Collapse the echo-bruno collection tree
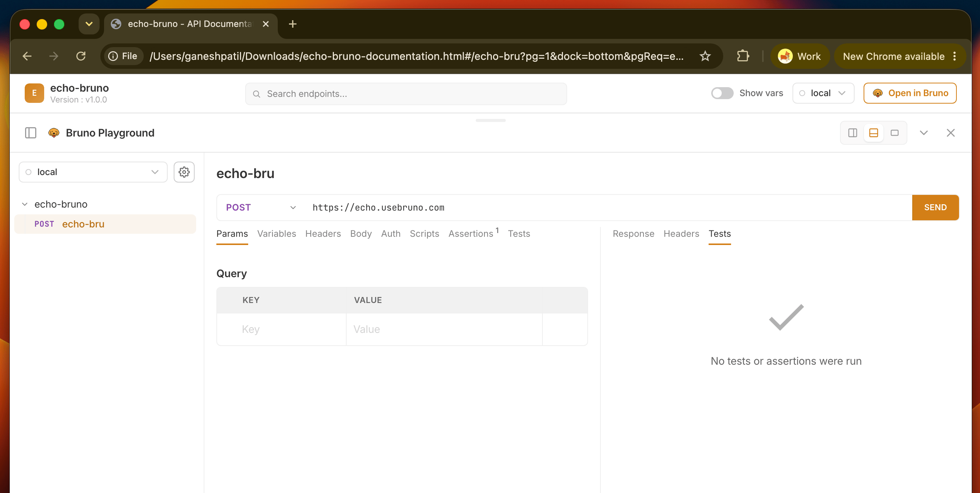 [25, 204]
